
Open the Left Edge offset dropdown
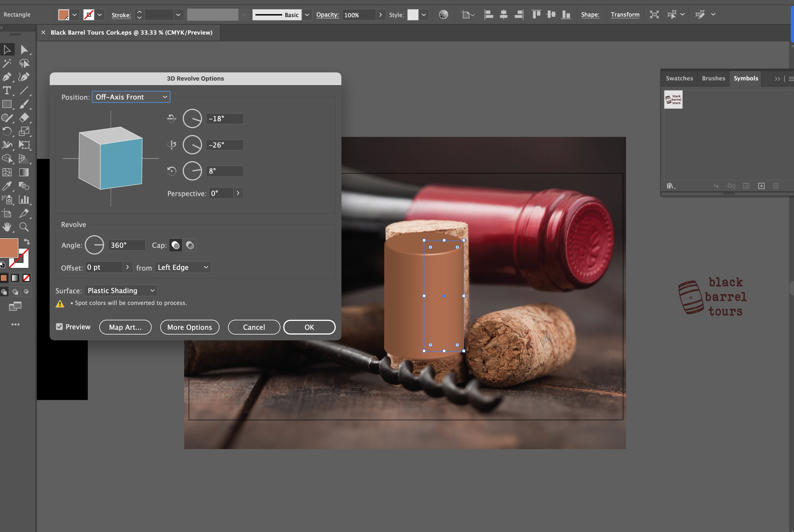click(182, 267)
